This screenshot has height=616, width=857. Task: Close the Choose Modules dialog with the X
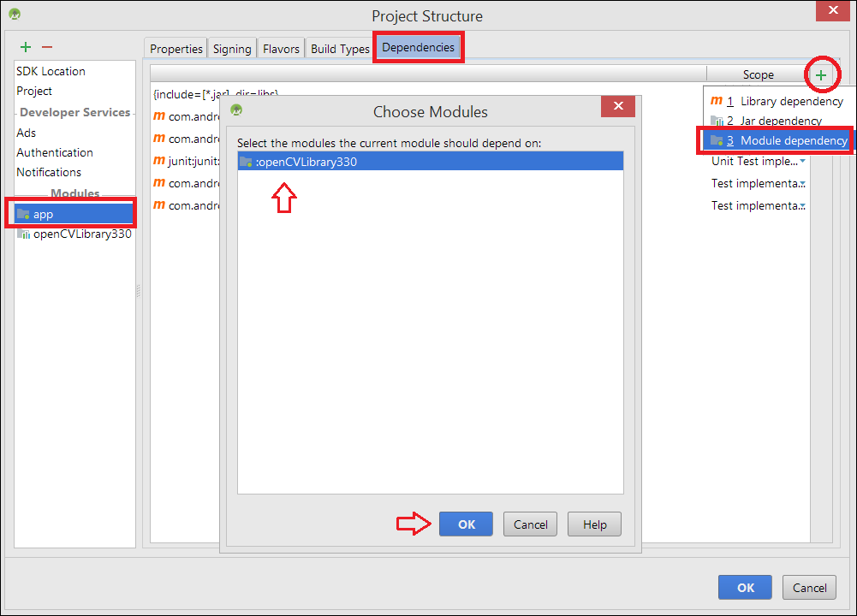click(x=618, y=106)
